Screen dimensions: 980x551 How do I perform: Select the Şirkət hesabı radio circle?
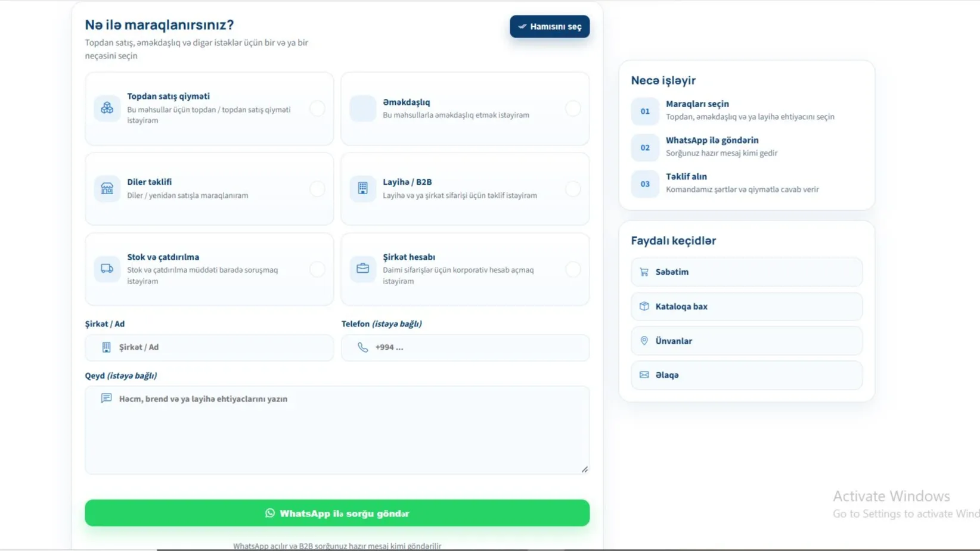tap(573, 269)
